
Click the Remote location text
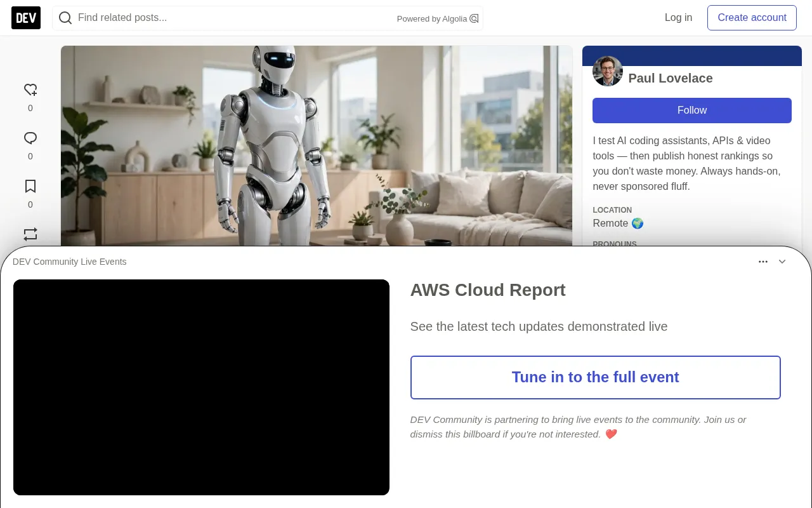click(618, 224)
